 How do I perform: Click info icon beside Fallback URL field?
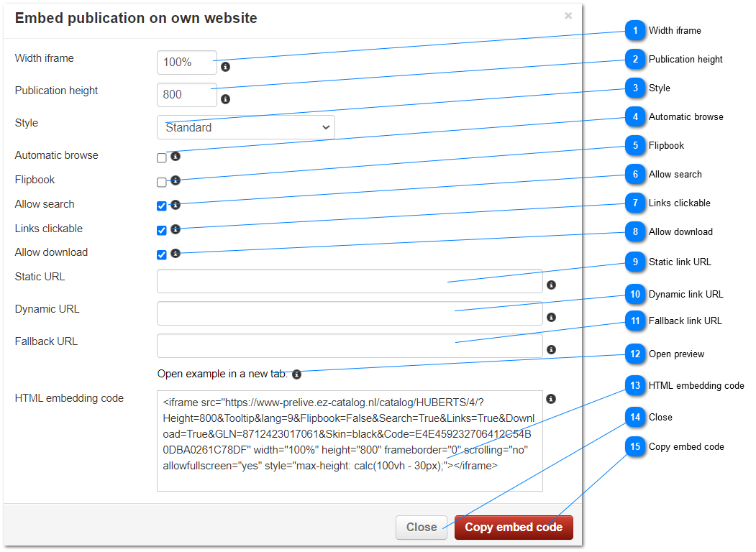pos(552,350)
